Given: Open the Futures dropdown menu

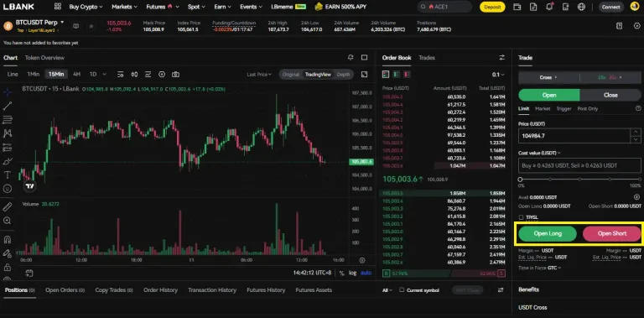Looking at the screenshot, I should tap(163, 7).
